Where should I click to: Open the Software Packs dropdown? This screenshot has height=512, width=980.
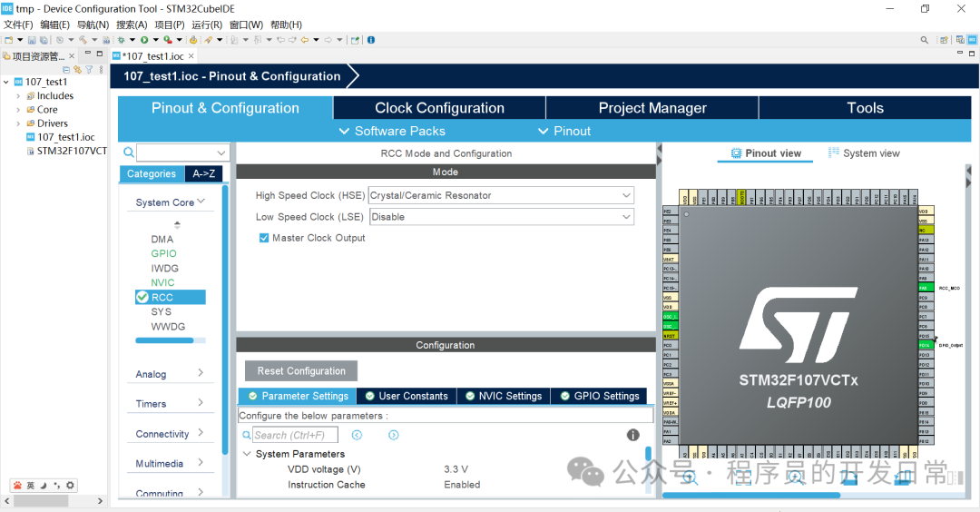(392, 132)
